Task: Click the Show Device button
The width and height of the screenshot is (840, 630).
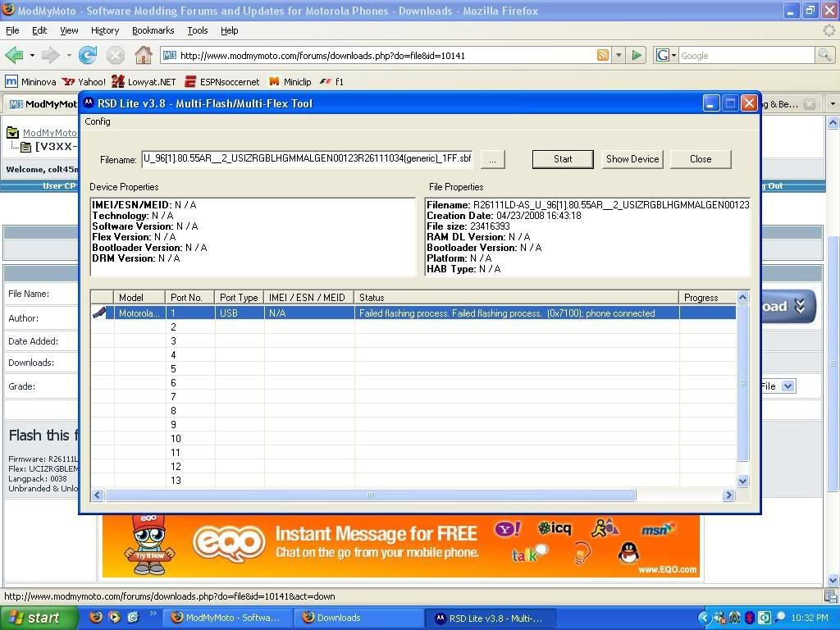Action: tap(632, 159)
